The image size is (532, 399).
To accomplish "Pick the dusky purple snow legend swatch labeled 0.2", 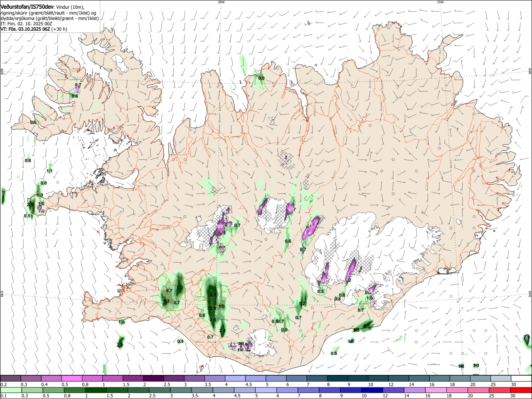I will [10, 379].
